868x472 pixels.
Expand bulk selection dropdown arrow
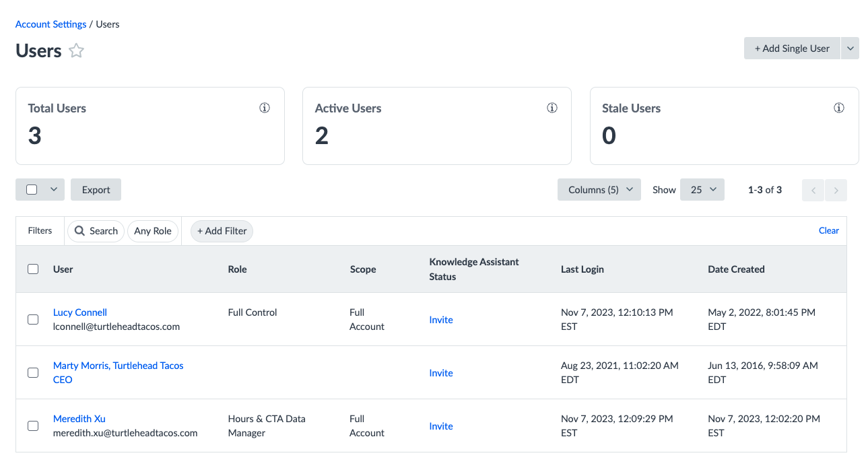coord(54,190)
